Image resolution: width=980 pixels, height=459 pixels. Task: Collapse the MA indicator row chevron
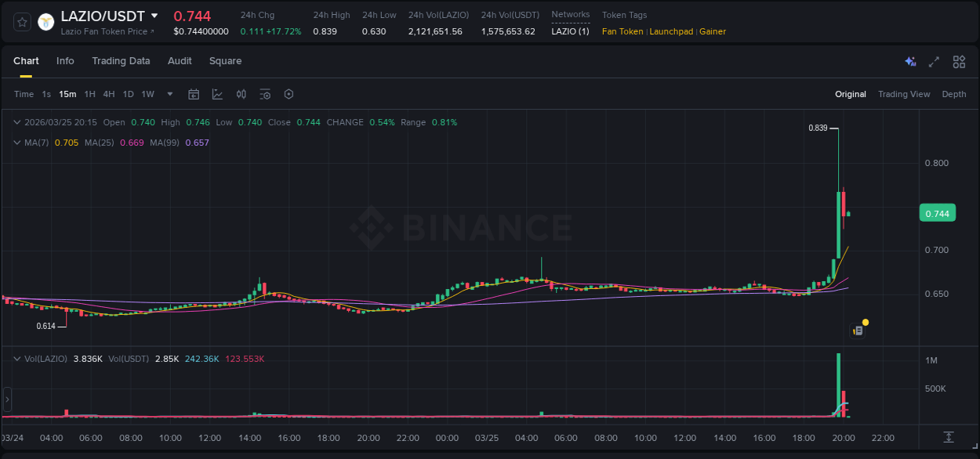17,143
